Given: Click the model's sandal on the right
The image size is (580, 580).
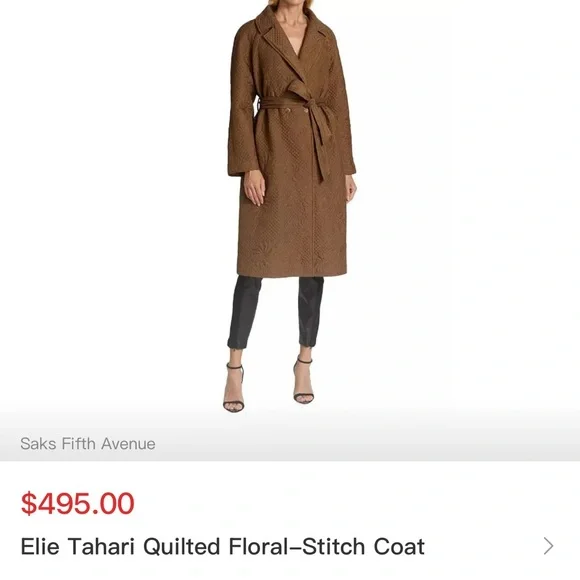Looking at the screenshot, I should 303,381.
